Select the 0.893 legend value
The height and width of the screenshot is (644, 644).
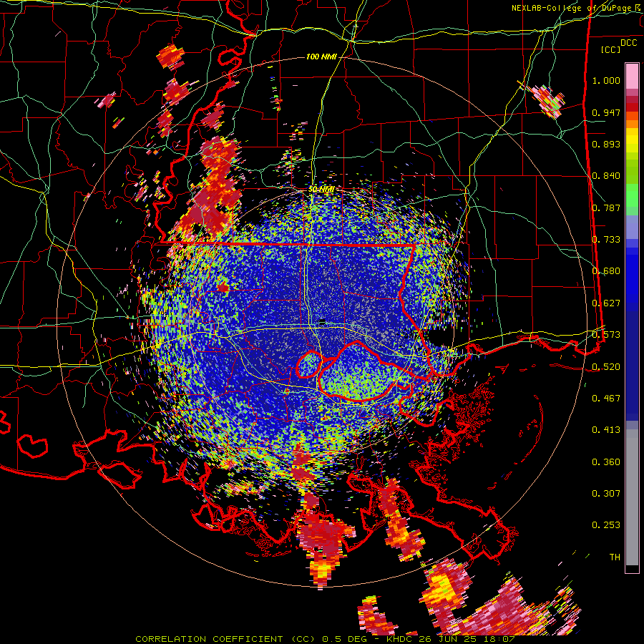[x=606, y=144]
